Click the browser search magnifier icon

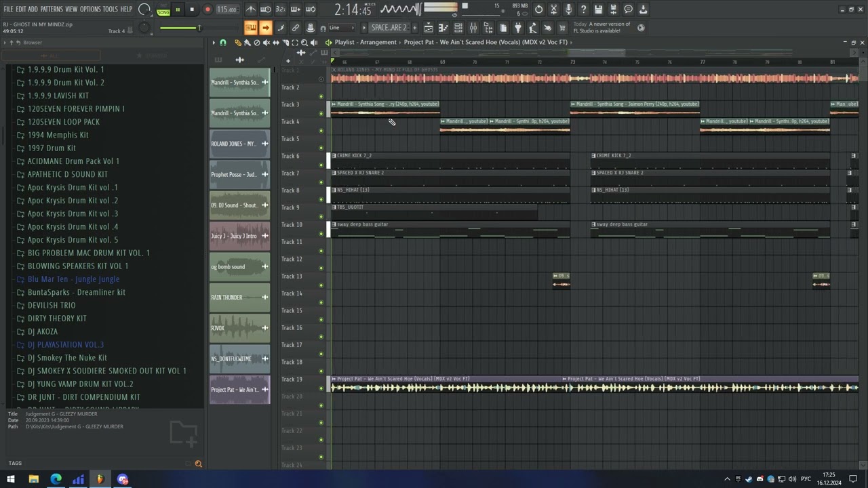point(199,464)
